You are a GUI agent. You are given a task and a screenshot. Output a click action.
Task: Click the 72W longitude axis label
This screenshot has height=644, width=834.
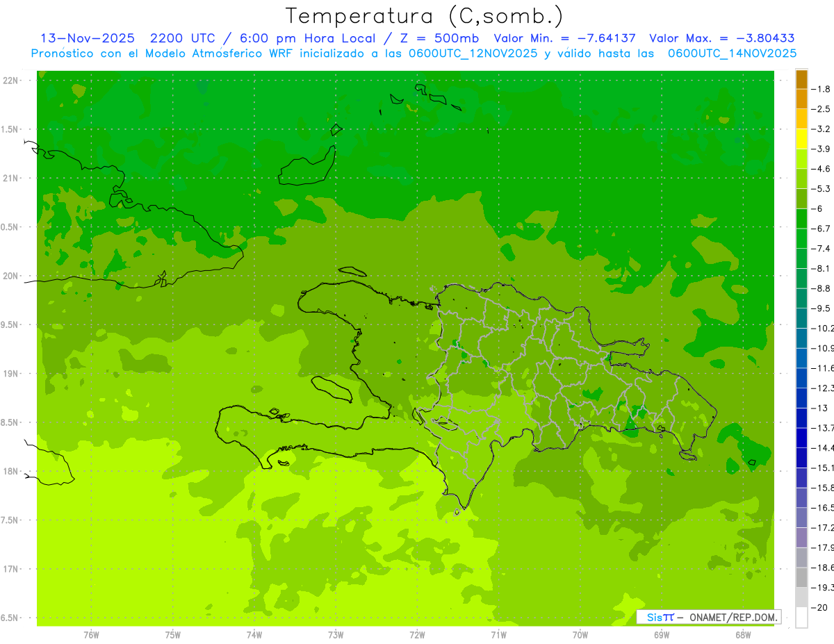click(417, 635)
